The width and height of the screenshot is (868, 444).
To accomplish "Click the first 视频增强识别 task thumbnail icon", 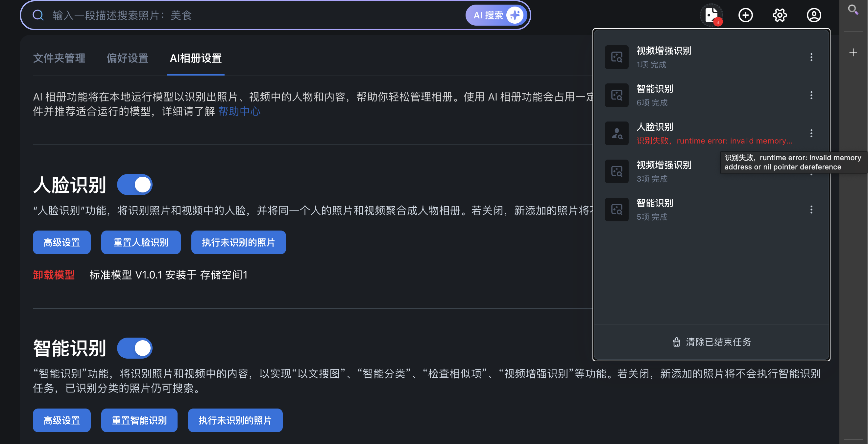I will click(x=616, y=57).
